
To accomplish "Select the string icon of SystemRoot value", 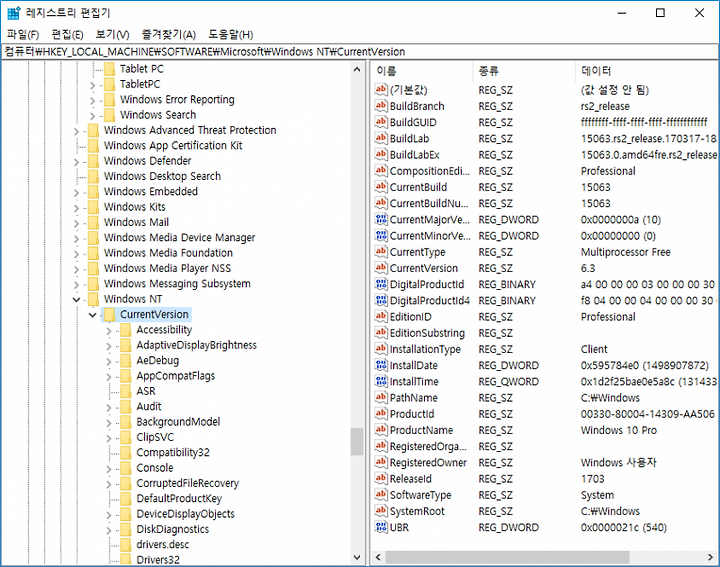I will pos(381,511).
